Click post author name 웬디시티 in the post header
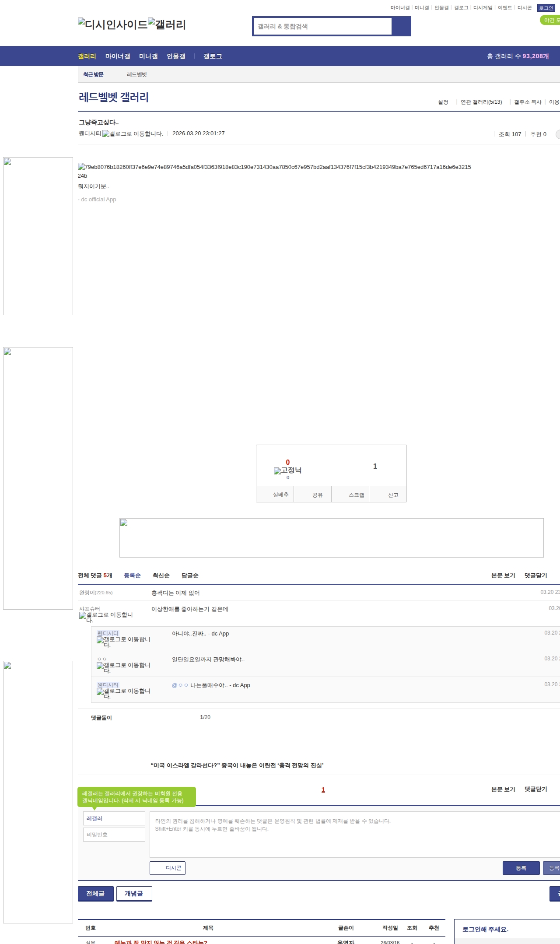560x944 pixels. click(90, 133)
